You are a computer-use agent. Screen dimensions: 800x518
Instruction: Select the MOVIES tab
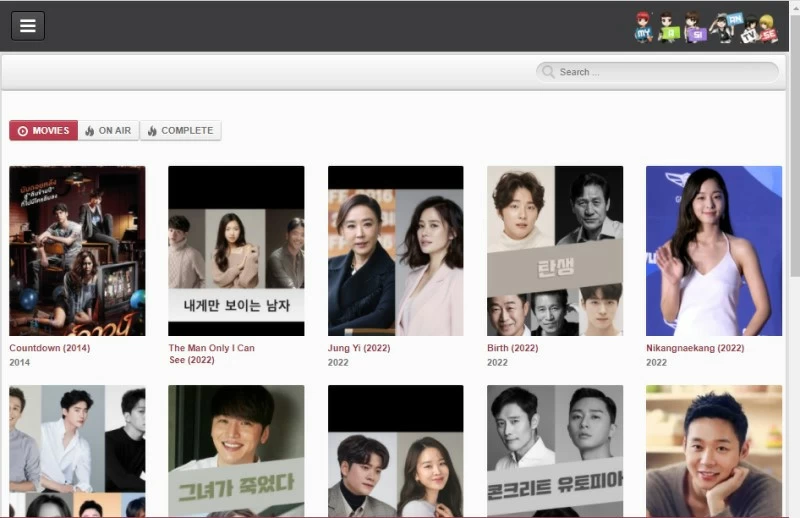pos(43,131)
